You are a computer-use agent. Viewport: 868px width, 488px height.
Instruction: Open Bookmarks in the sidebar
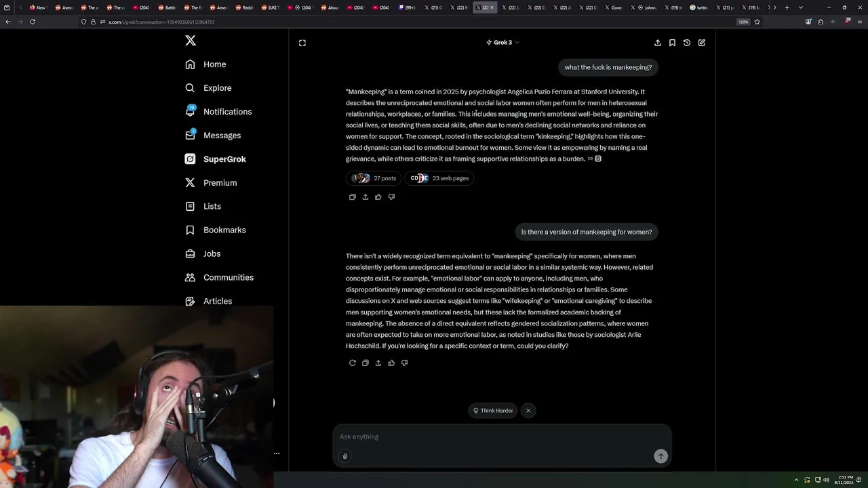[x=215, y=230]
